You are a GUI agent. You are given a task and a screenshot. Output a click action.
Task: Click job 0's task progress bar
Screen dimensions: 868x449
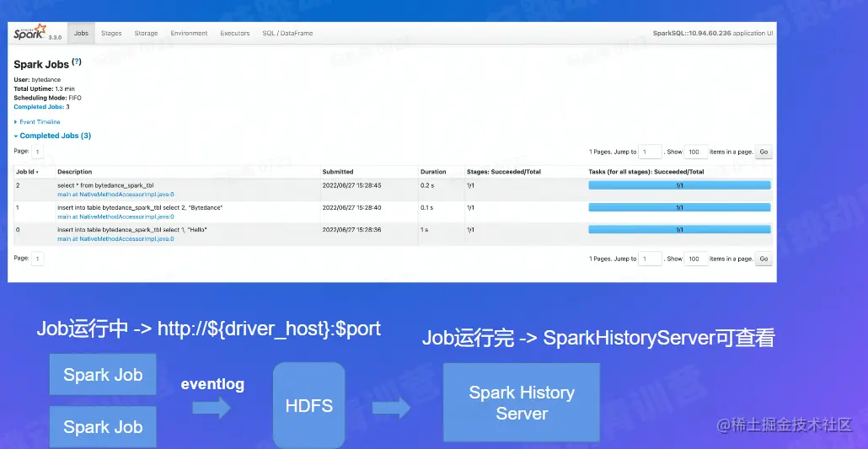click(x=679, y=229)
